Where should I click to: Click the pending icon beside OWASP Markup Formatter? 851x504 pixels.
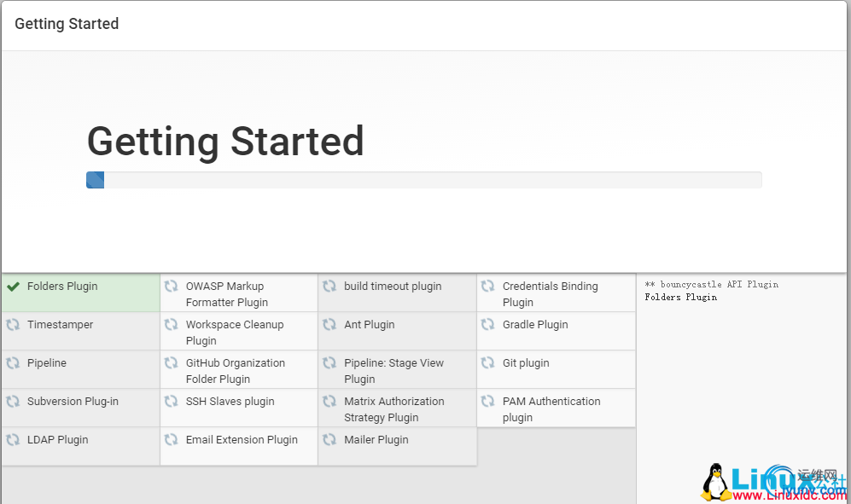172,286
